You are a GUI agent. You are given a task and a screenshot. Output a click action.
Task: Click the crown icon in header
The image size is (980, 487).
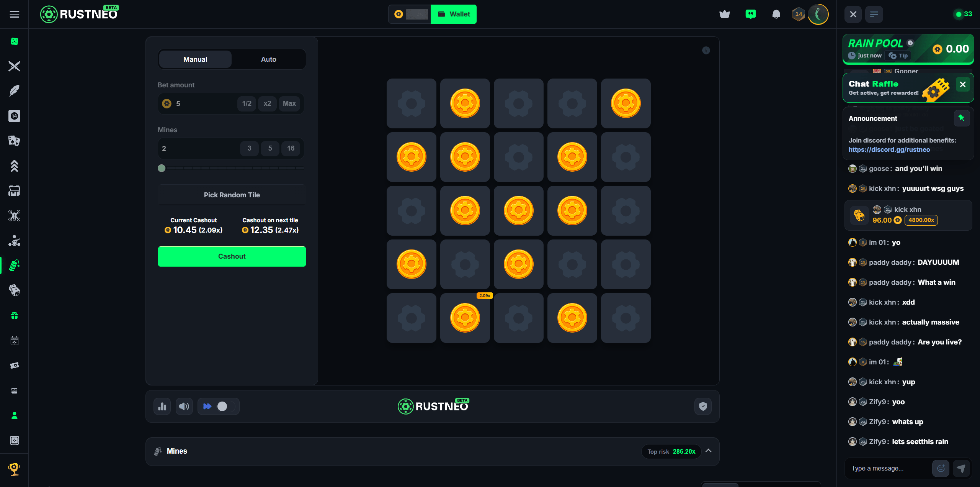coord(725,15)
